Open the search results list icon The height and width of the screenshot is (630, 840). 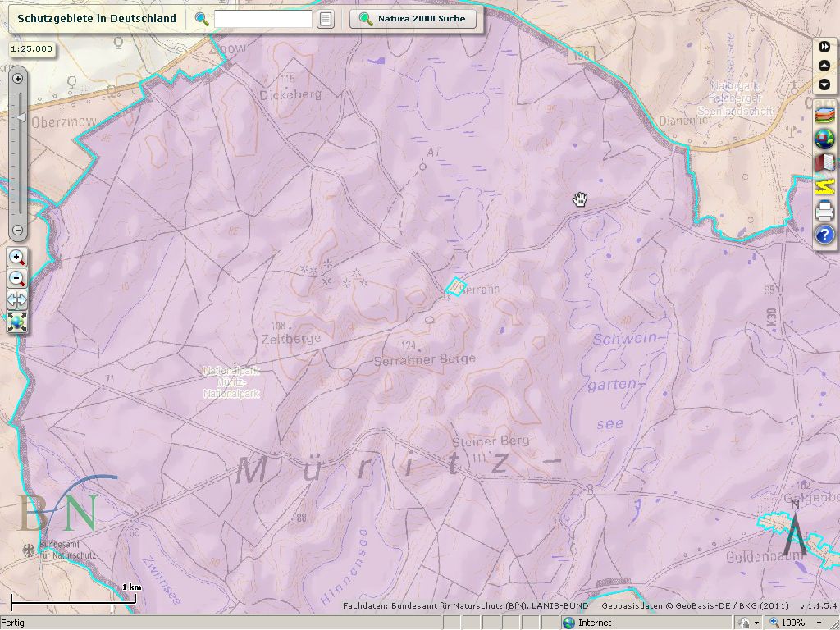[326, 19]
